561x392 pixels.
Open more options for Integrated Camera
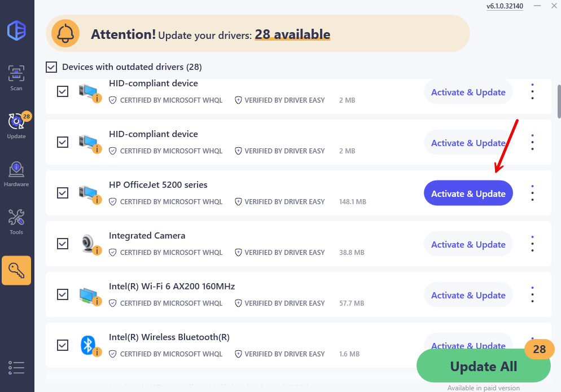click(532, 244)
